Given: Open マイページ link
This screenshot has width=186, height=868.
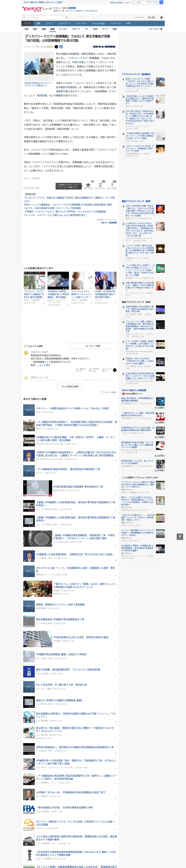Looking at the screenshot, I should tap(139, 17).
